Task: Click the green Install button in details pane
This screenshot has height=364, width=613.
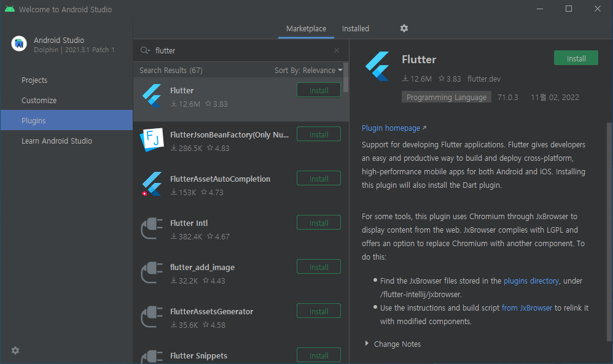Action: (x=576, y=58)
